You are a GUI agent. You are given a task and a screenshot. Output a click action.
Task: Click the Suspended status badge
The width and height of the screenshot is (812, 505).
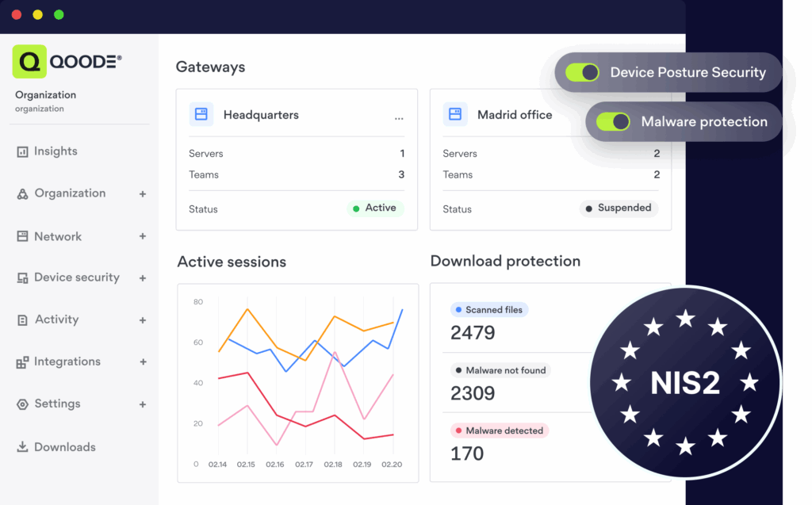(x=619, y=209)
